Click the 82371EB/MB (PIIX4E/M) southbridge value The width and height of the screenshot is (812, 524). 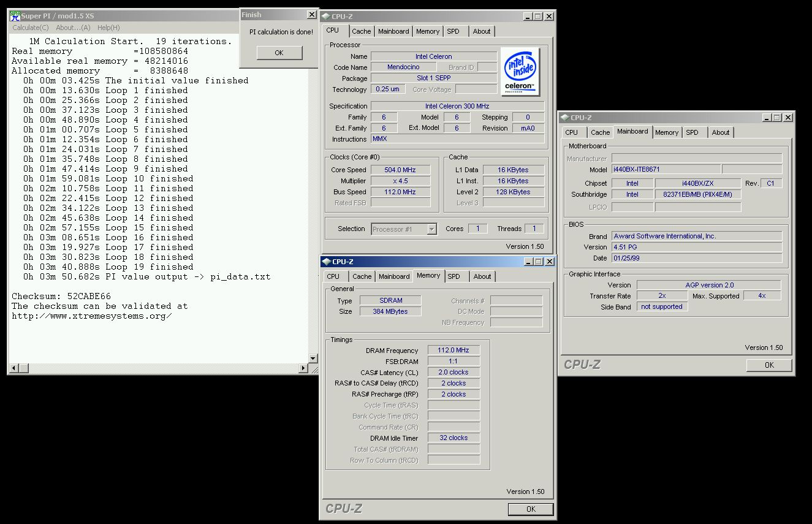coord(697,194)
